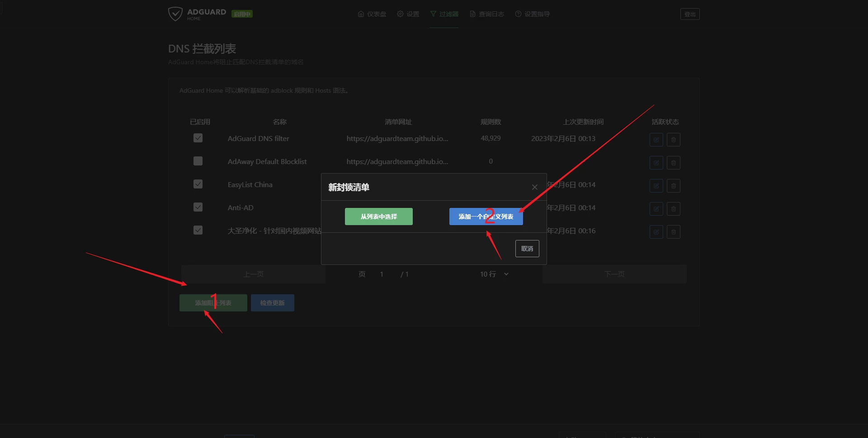Viewport: 868px width, 438px height.
Task: Go to 上一页 previous page
Action: click(x=254, y=274)
